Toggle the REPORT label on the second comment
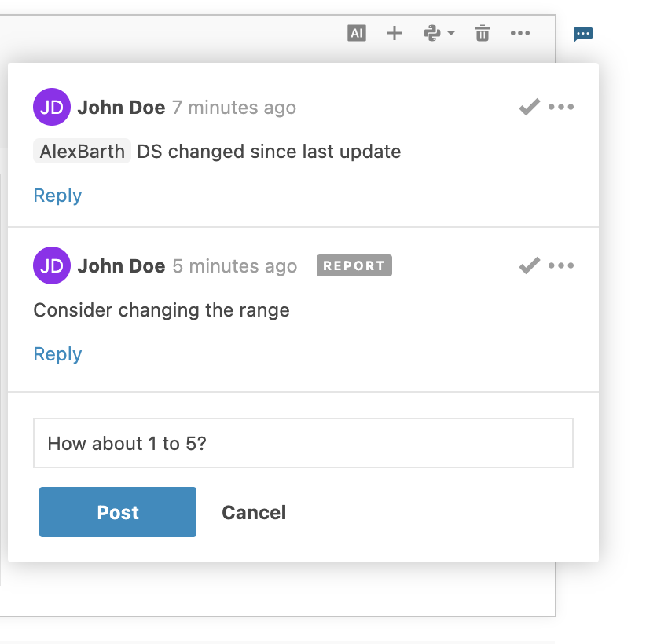This screenshot has width=646, height=644. 354,265
